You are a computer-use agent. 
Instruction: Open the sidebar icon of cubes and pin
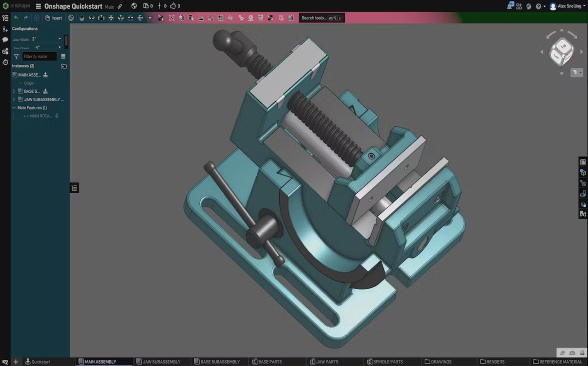click(x=5, y=51)
